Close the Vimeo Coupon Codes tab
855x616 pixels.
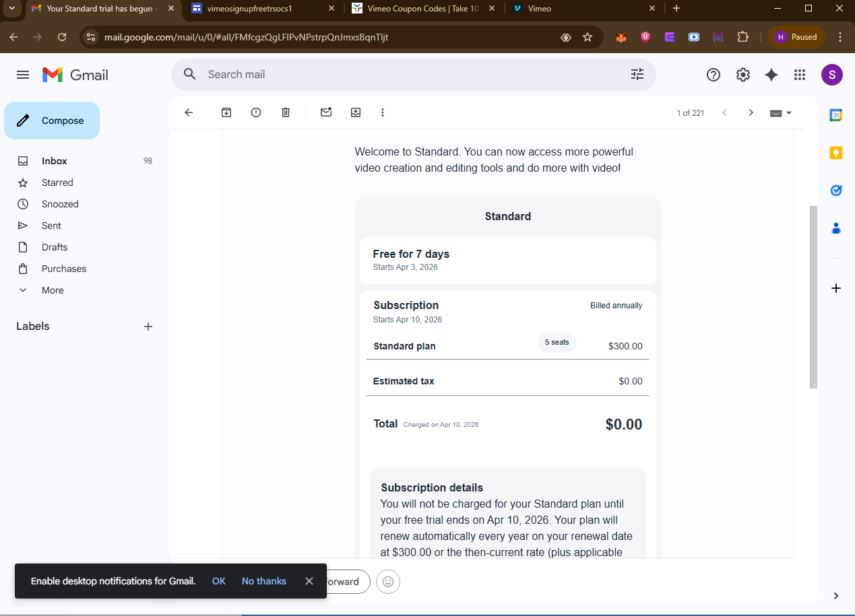[492, 9]
